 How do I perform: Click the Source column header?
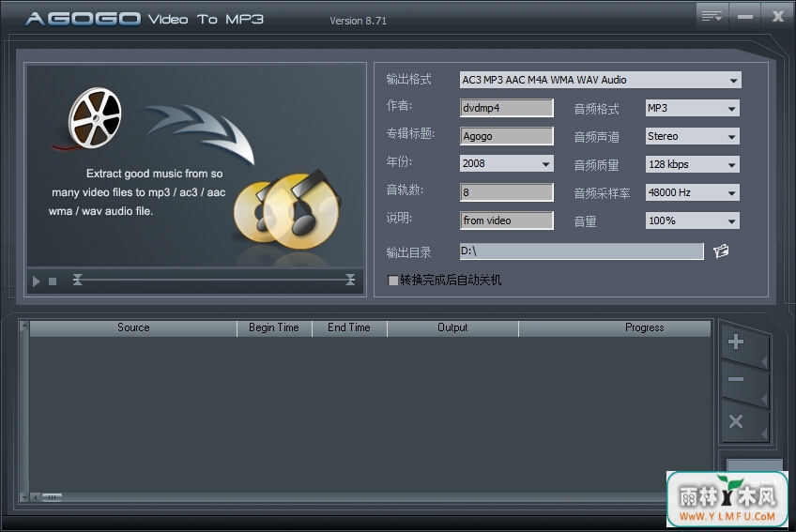click(133, 328)
